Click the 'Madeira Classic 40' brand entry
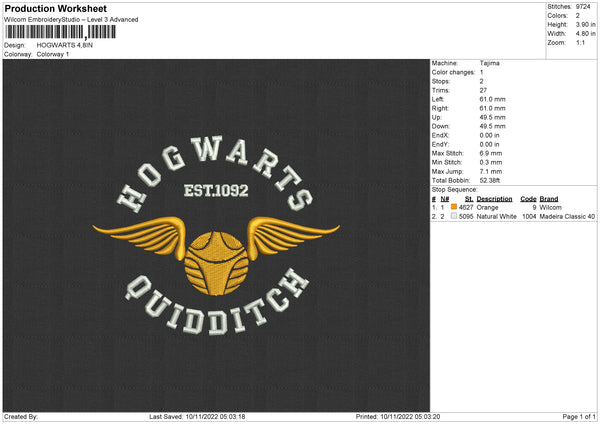 click(x=567, y=217)
